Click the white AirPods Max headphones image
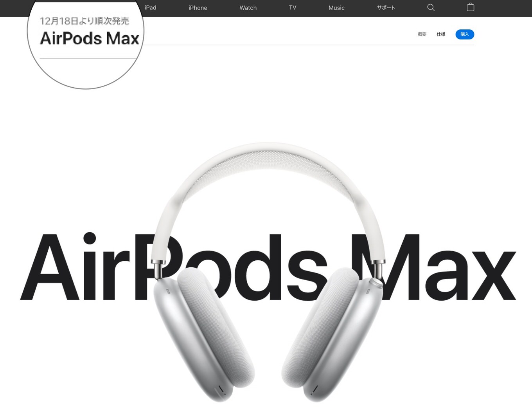The height and width of the screenshot is (413, 532). coord(268,272)
